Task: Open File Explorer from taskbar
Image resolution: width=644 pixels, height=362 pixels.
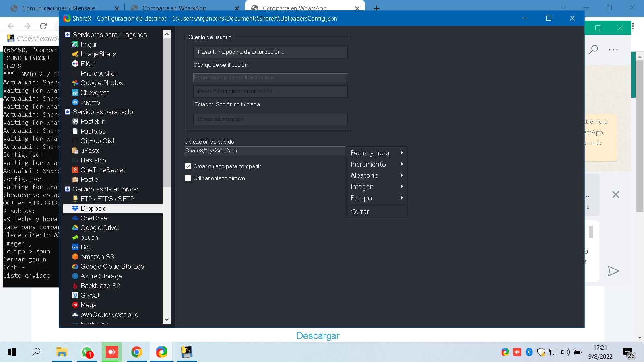Action: (62, 352)
